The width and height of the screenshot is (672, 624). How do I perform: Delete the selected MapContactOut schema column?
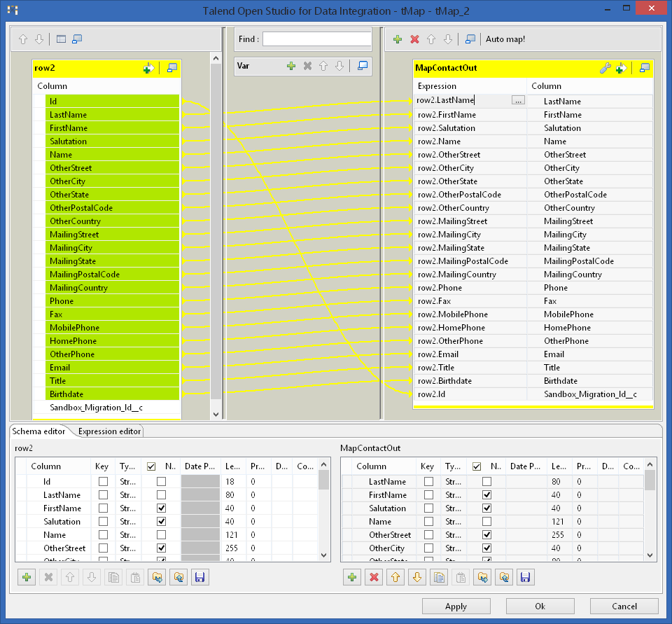tap(374, 577)
